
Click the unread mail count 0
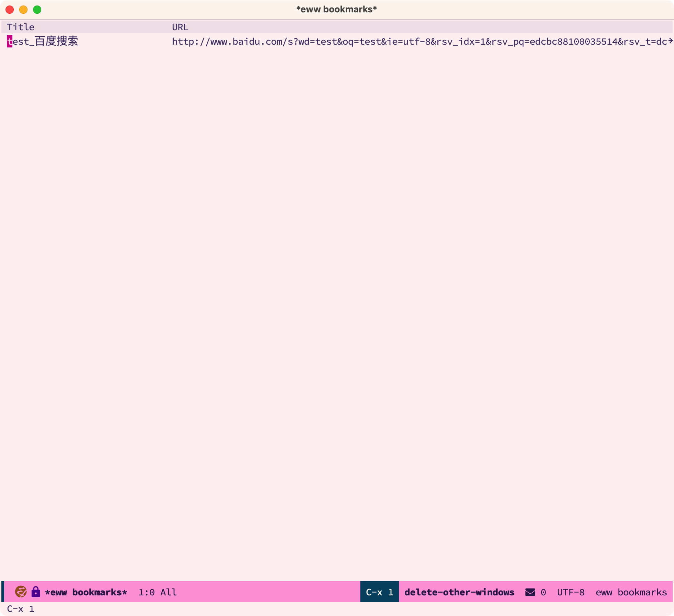[x=543, y=592]
